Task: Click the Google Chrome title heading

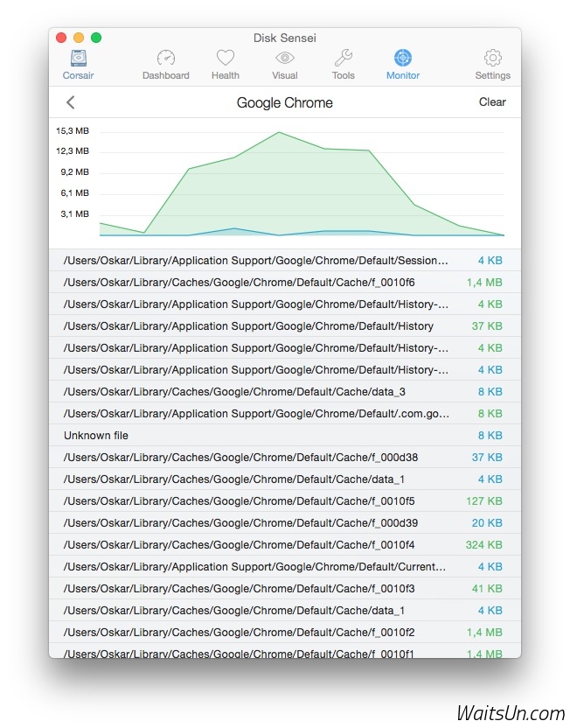Action: (284, 102)
